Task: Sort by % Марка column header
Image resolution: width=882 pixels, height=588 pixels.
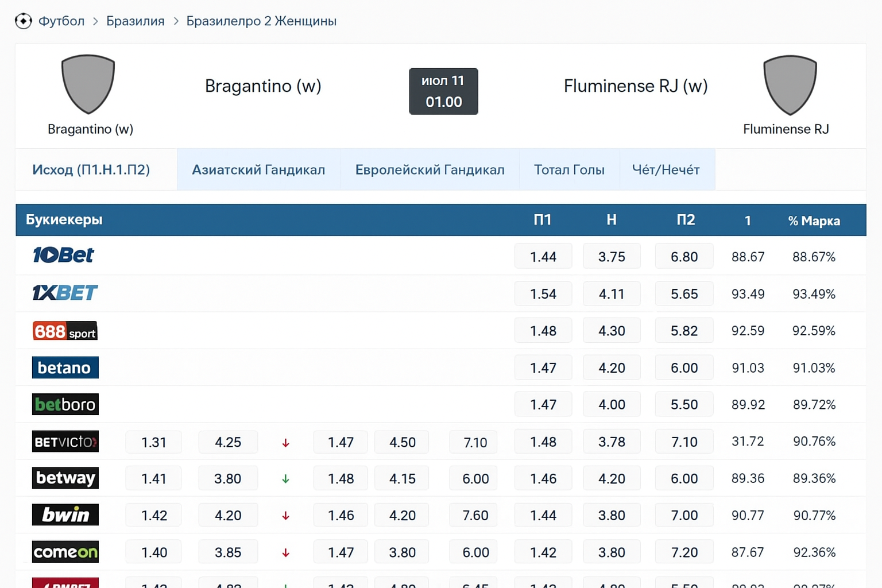Action: click(814, 220)
